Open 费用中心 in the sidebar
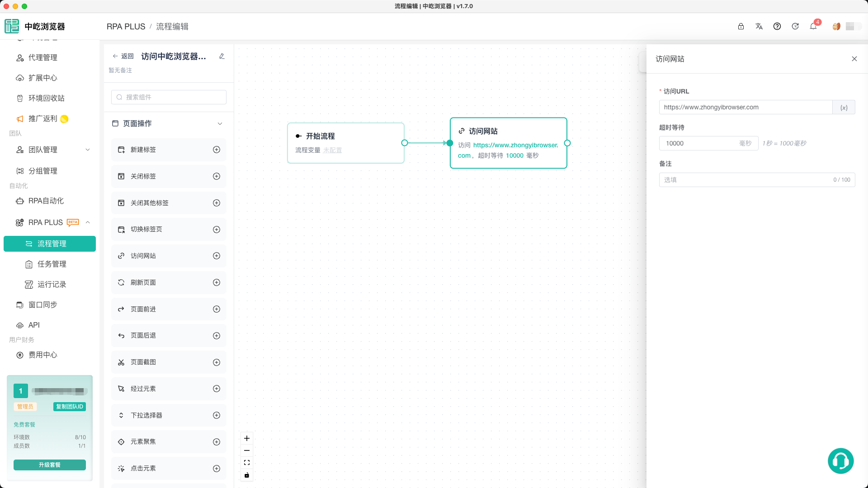This screenshot has height=488, width=868. click(43, 355)
